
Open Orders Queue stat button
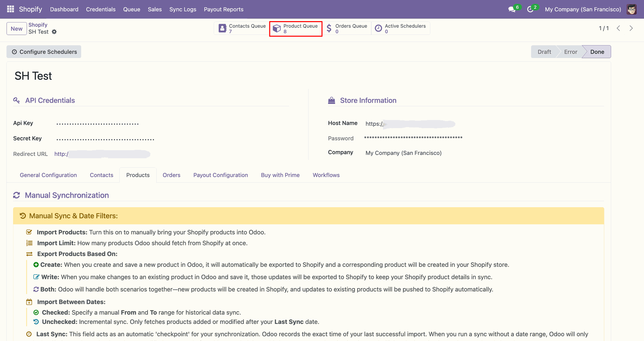[x=347, y=29]
